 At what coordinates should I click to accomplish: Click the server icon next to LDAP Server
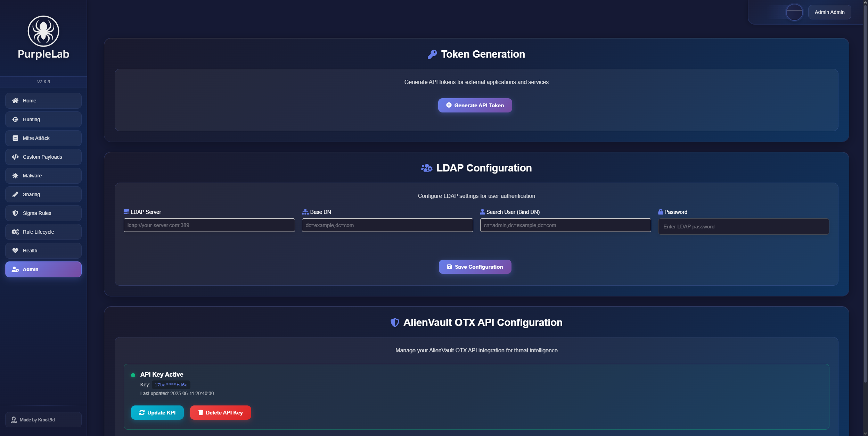[x=126, y=212]
